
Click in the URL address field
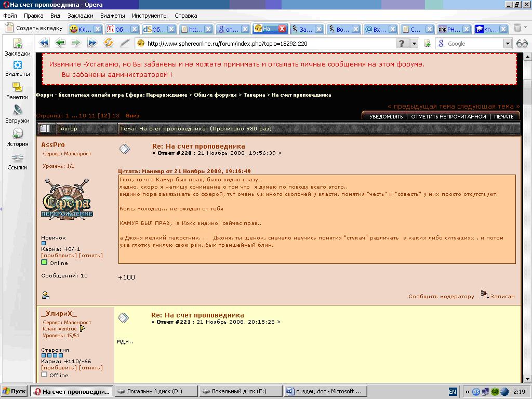point(267,44)
